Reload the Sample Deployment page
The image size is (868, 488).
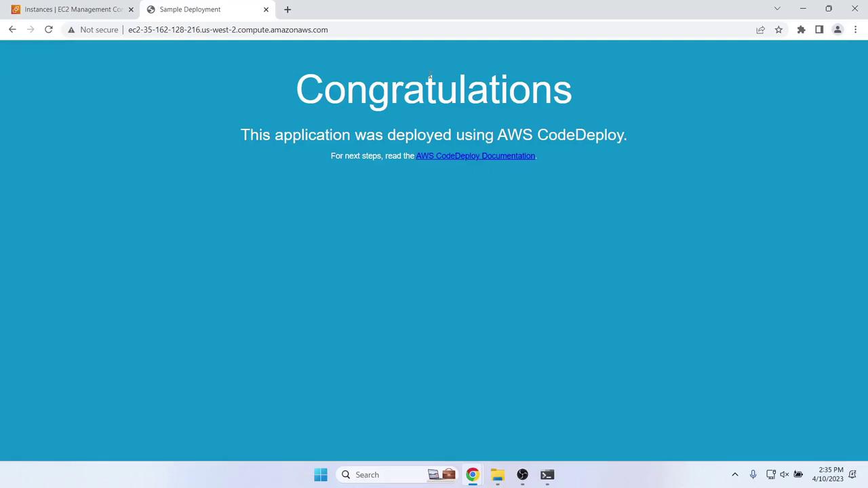(x=49, y=30)
